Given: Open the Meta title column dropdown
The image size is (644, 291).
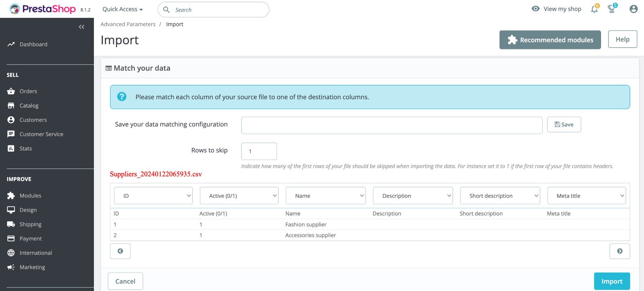Looking at the screenshot, I should [587, 196].
